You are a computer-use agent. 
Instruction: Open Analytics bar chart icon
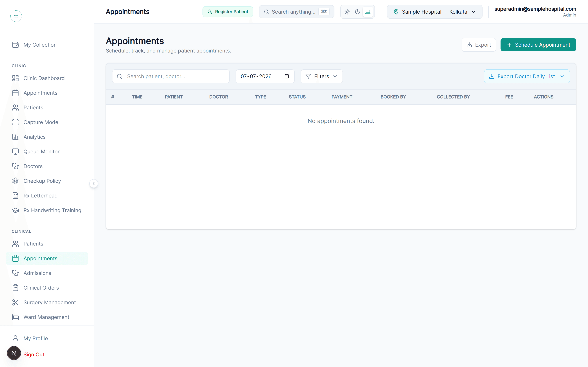coord(15,137)
